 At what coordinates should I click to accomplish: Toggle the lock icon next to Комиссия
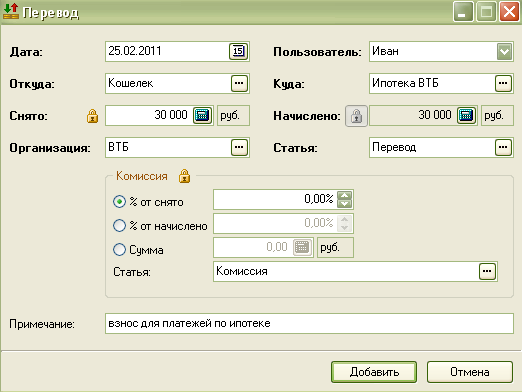coord(184,176)
